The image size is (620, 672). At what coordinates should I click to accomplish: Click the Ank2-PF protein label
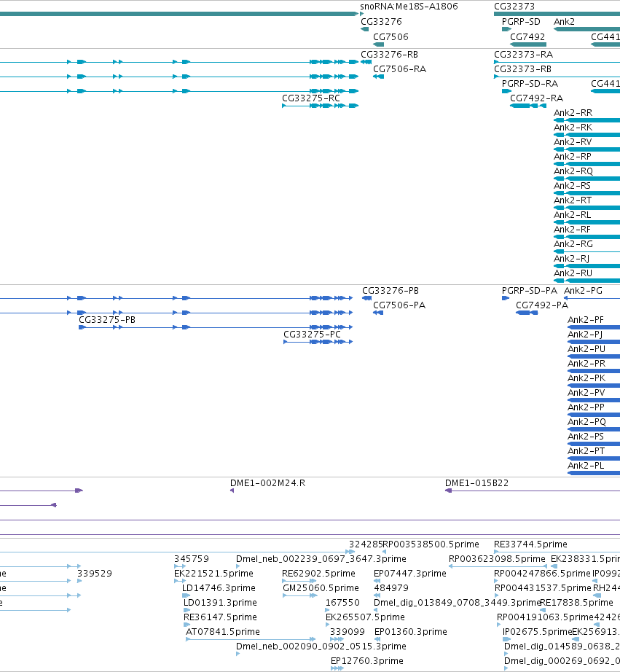click(x=586, y=320)
